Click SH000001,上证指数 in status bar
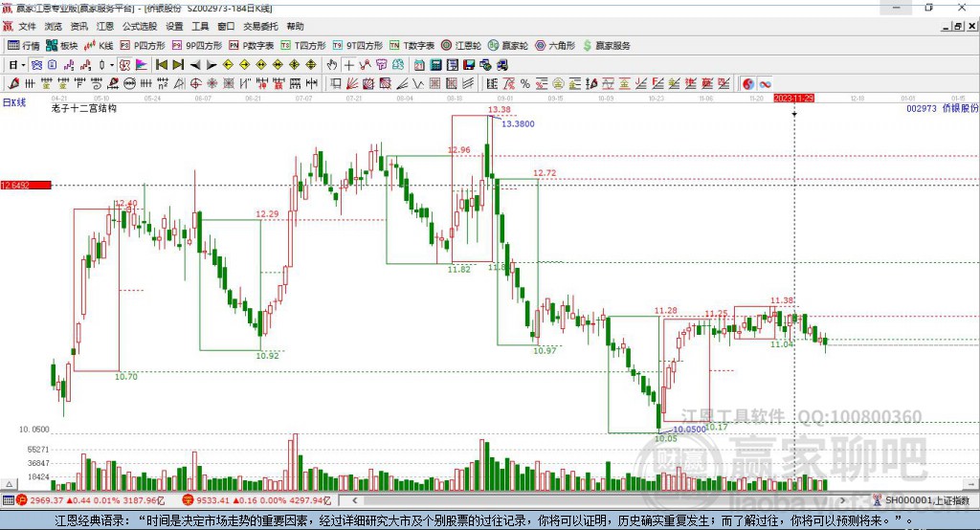This screenshot has width=980, height=530. [x=926, y=500]
